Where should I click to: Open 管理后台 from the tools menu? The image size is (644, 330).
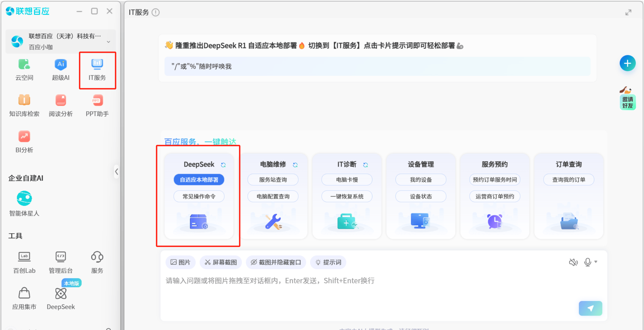coord(60,263)
